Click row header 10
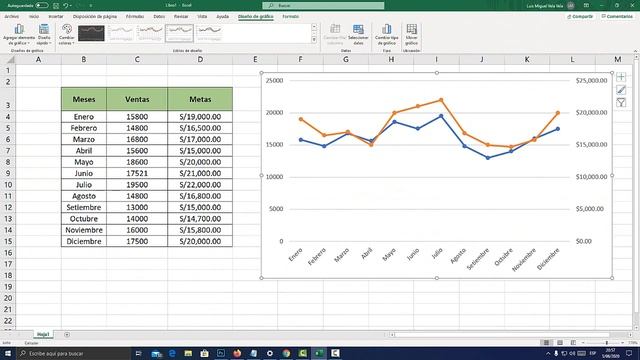 (x=8, y=185)
